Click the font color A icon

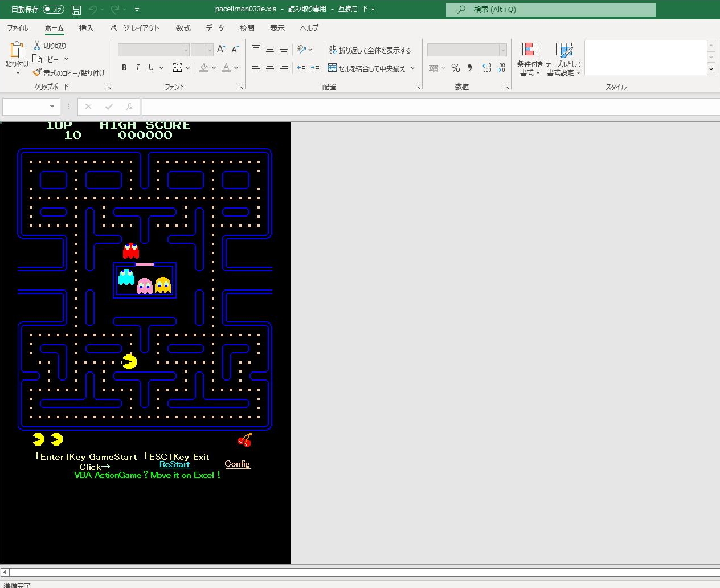pyautogui.click(x=226, y=68)
